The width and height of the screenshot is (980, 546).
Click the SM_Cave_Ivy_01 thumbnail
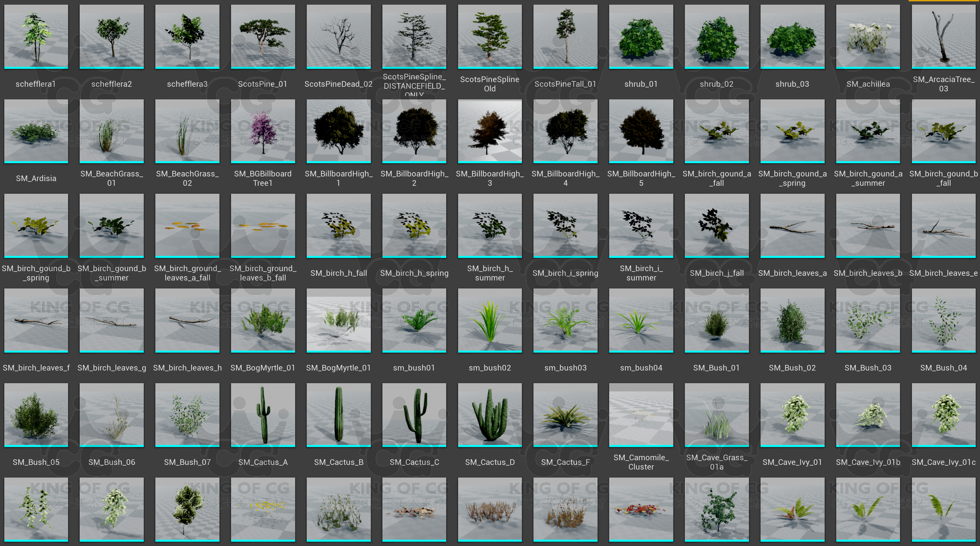tap(792, 414)
